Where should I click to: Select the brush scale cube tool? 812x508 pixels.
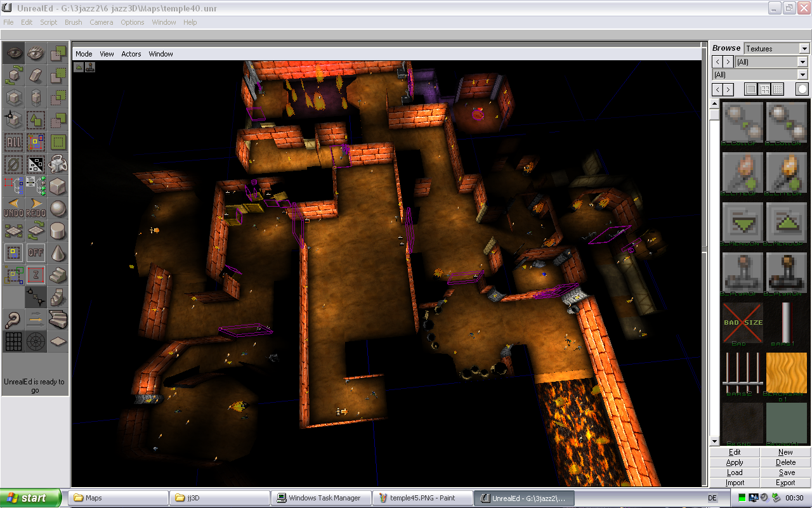14,98
